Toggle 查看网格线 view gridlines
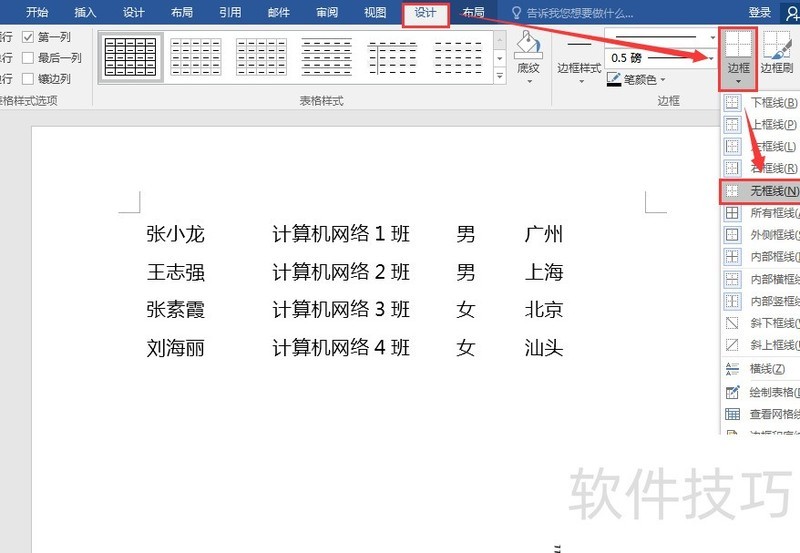Image resolution: width=800 pixels, height=553 pixels. point(761,414)
